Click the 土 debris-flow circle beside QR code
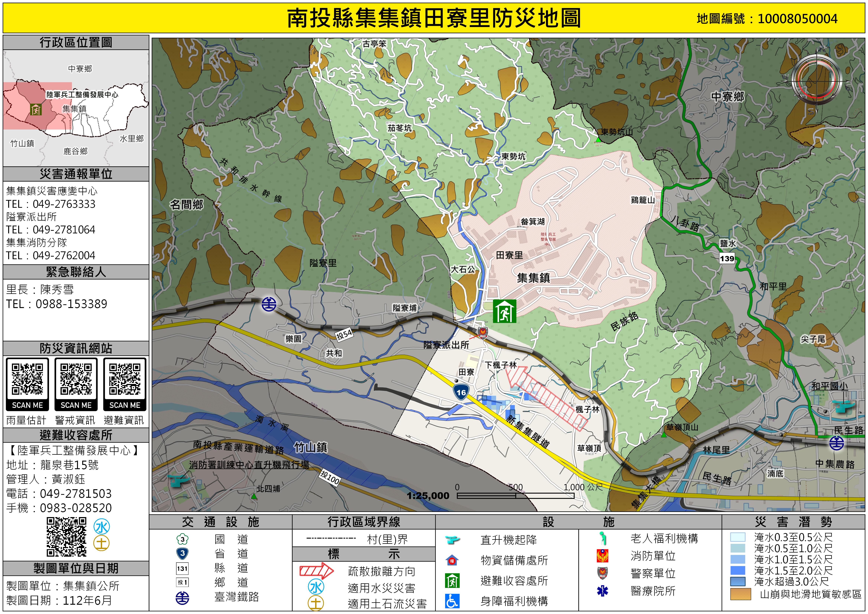This screenshot has width=868, height=614. [102, 543]
